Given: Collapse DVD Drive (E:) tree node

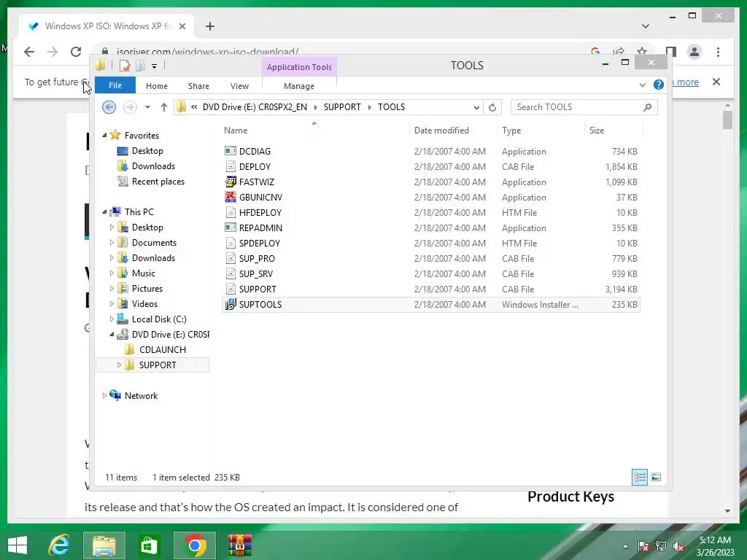Looking at the screenshot, I should (x=112, y=334).
